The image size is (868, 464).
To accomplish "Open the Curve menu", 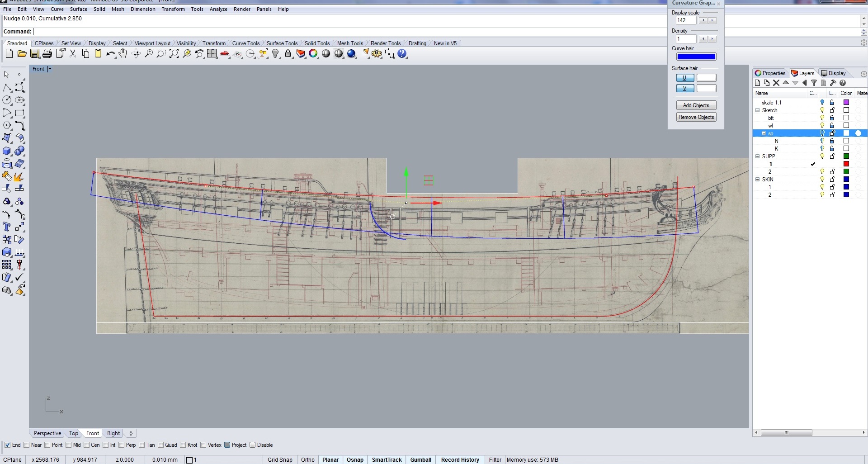I will click(x=57, y=9).
